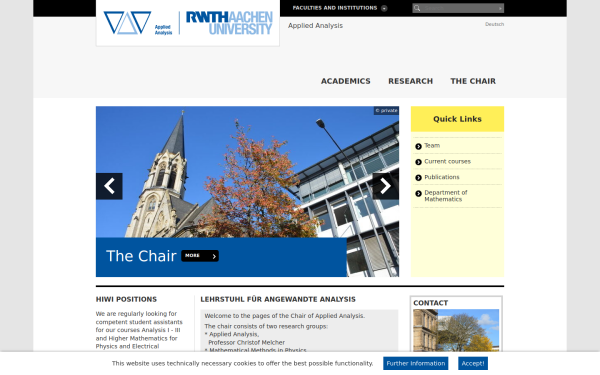Screen dimensions: 600x375
Task: Open the Academics menu
Action: [346, 81]
